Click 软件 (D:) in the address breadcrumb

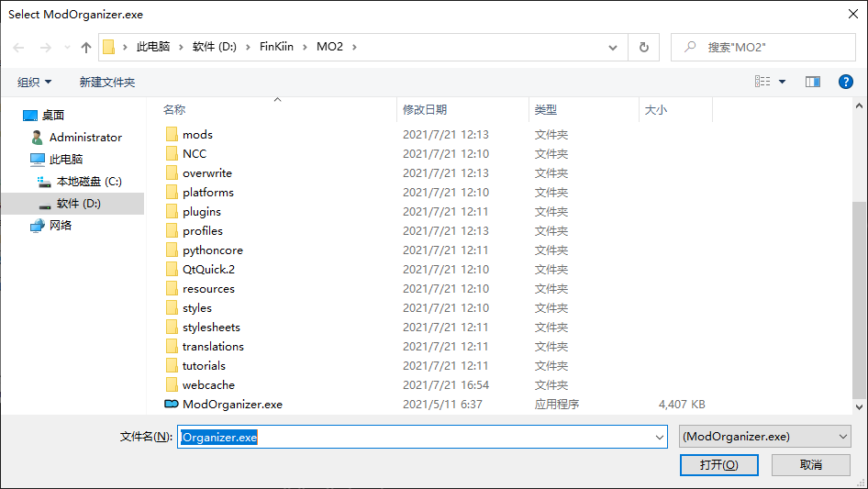click(214, 47)
